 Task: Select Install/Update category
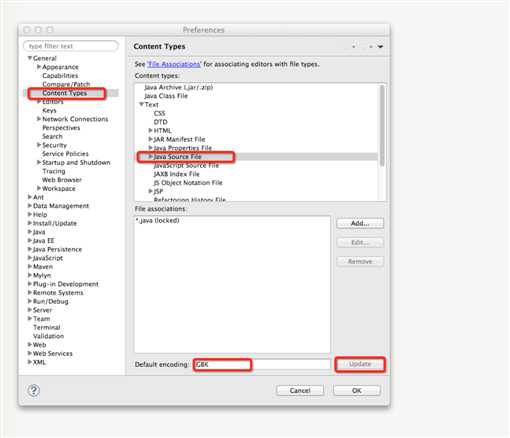[x=55, y=223]
